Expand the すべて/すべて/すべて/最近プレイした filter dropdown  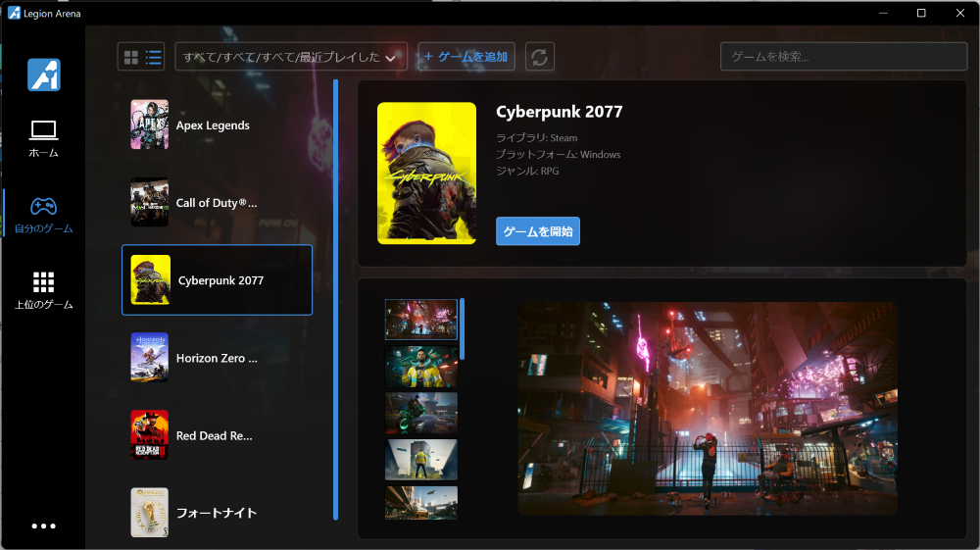coord(291,57)
